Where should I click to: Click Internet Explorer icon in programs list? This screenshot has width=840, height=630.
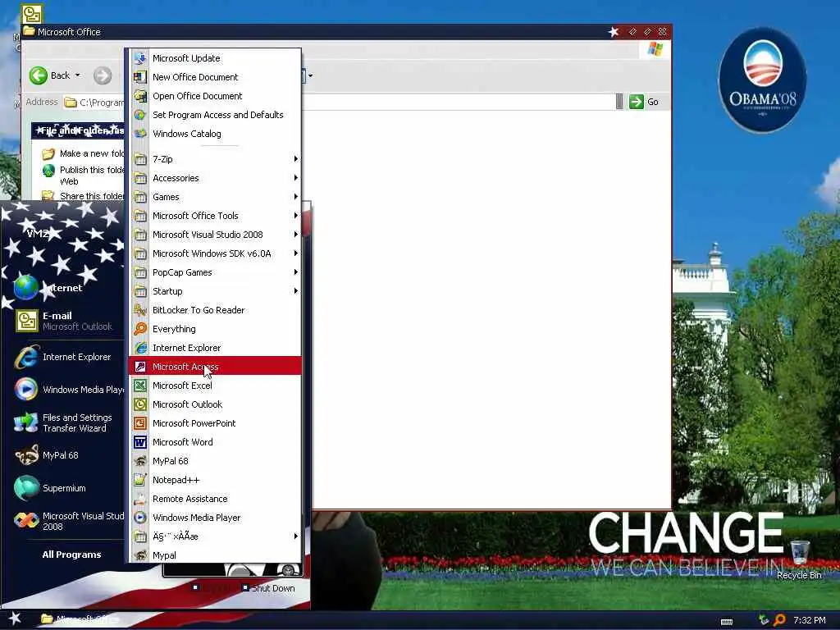pos(140,348)
